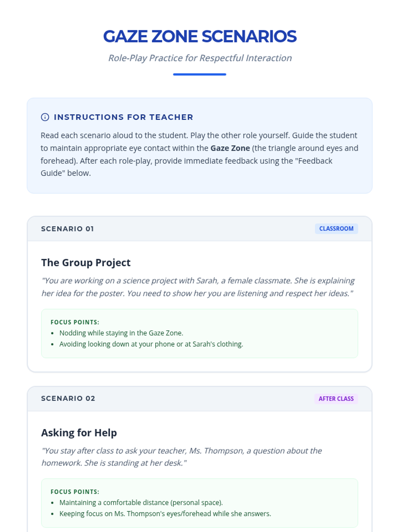
Task: Click the blue divider line under the subtitle
Action: tap(199, 74)
